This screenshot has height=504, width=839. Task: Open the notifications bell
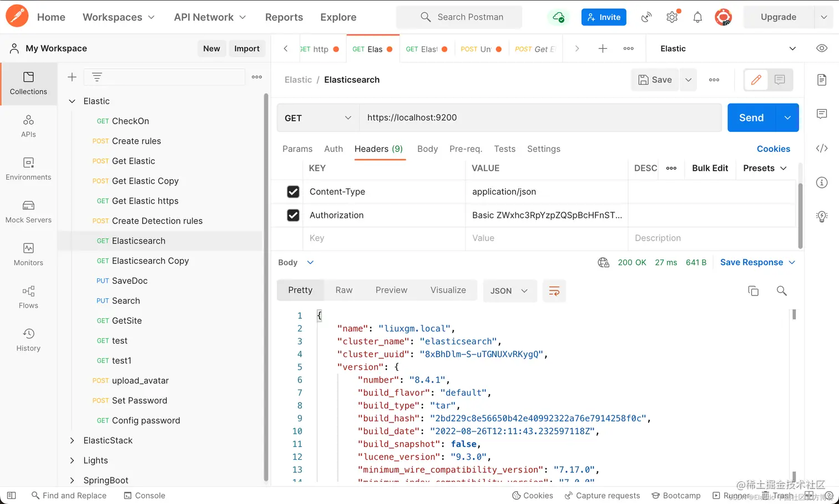point(698,17)
